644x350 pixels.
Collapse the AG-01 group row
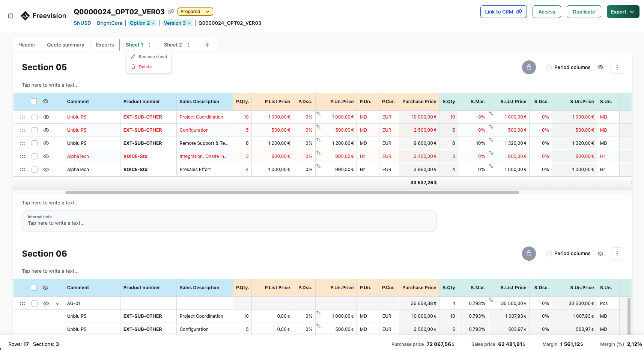[x=57, y=303]
